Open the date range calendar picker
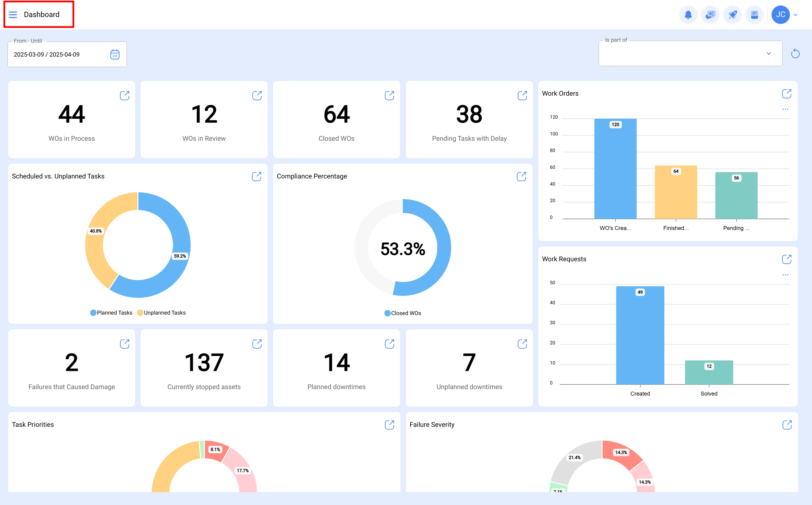Screen dimensions: 812x505 click(115, 55)
